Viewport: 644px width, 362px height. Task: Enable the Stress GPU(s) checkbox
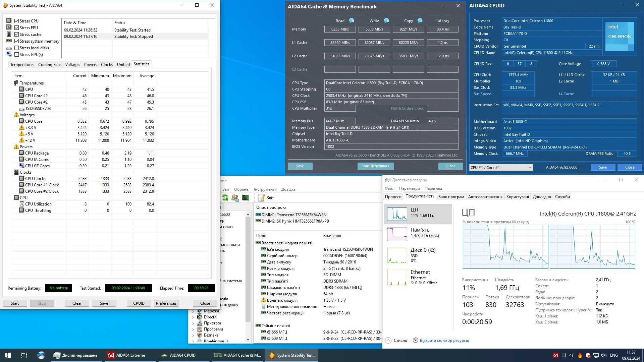pyautogui.click(x=16, y=54)
